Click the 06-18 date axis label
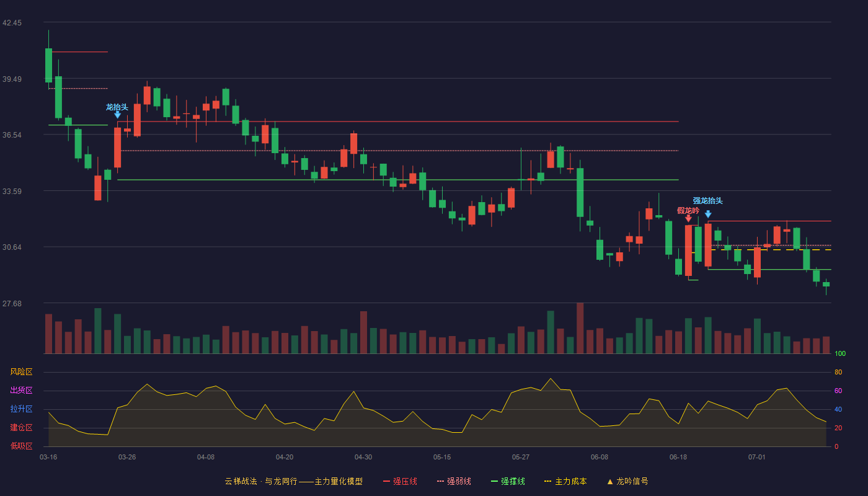Image resolution: width=868 pixels, height=496 pixels. pos(678,457)
